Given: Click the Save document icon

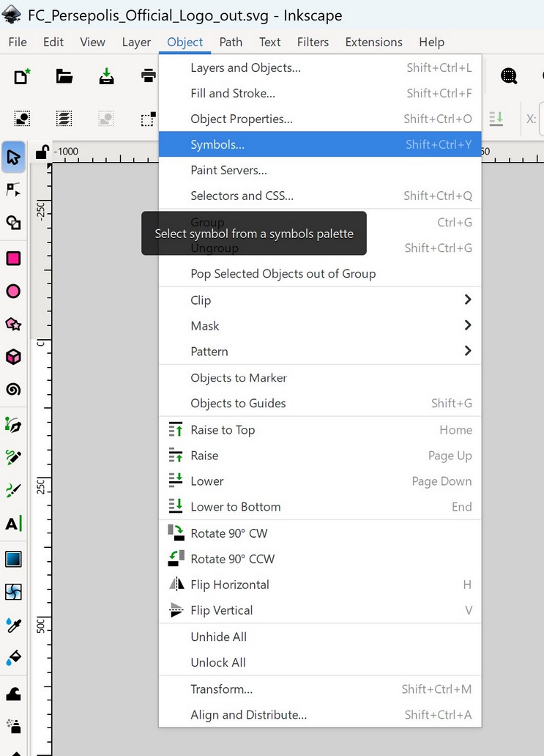Looking at the screenshot, I should [x=107, y=75].
